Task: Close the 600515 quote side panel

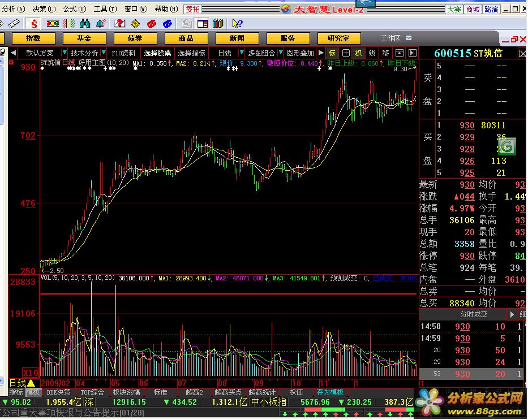Action: point(522,53)
